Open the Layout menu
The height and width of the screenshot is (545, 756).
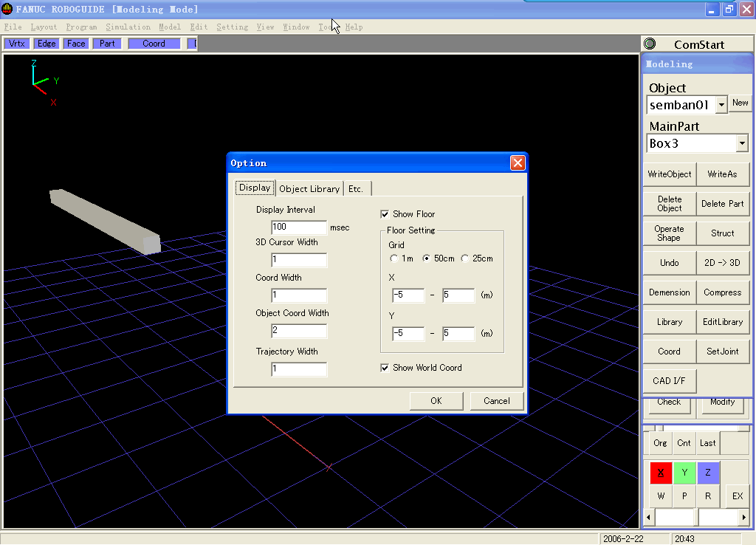point(44,27)
